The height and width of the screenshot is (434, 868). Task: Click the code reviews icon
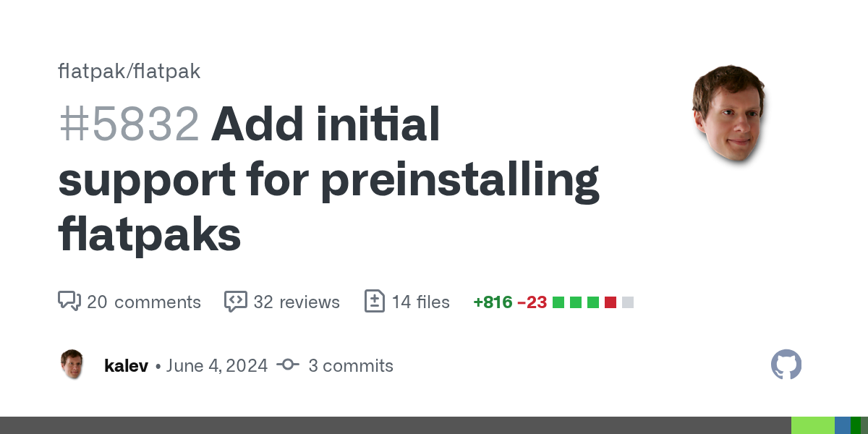[236, 301]
